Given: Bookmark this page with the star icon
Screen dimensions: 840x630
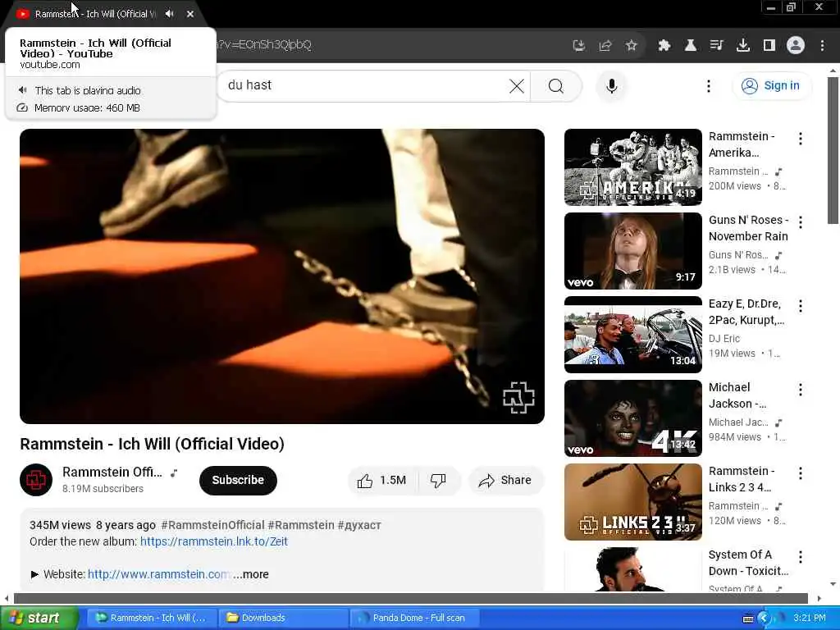Looking at the screenshot, I should pos(632,46).
